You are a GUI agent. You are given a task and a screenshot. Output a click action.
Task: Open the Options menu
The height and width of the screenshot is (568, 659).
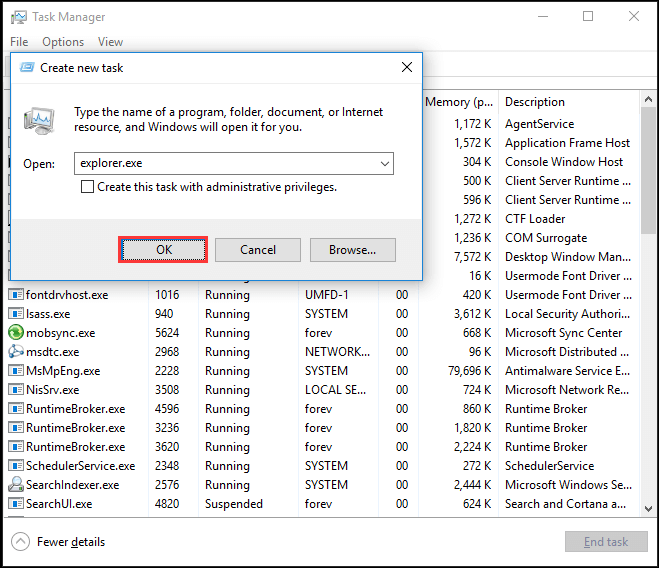click(x=63, y=42)
